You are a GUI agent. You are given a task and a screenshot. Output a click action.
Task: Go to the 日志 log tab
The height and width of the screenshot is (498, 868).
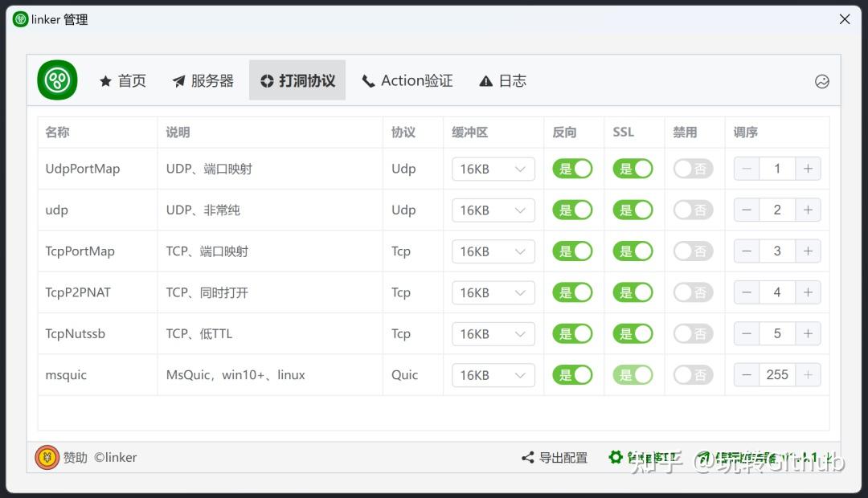[x=502, y=81]
